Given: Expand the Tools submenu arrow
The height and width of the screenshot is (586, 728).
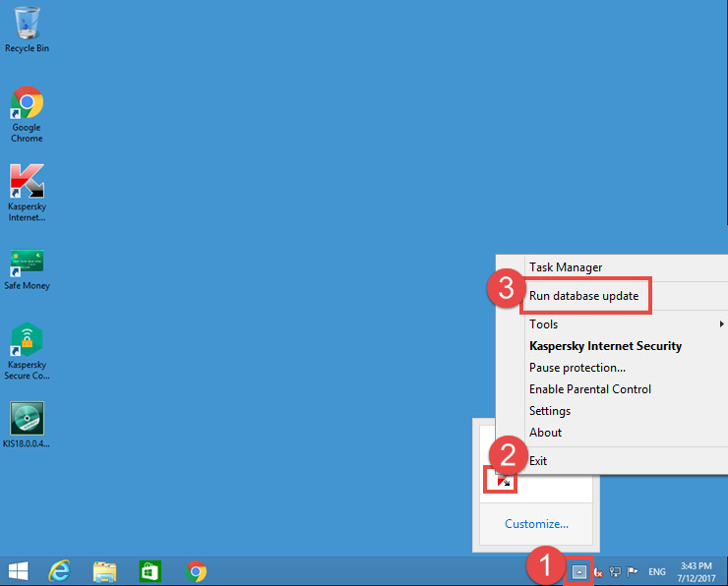Looking at the screenshot, I should pos(721,323).
